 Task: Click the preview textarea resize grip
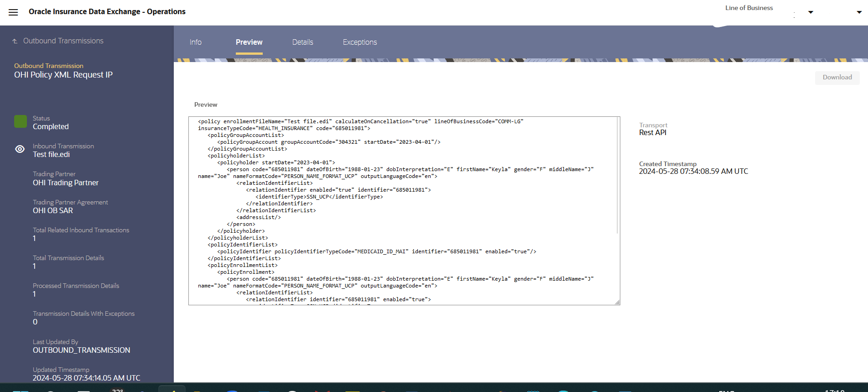(617, 302)
